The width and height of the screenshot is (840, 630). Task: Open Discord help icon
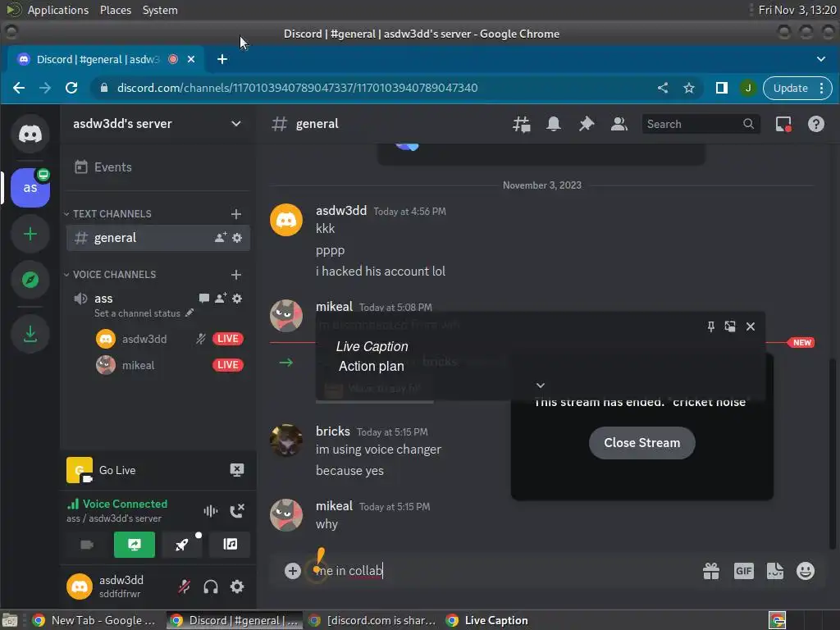point(816,124)
